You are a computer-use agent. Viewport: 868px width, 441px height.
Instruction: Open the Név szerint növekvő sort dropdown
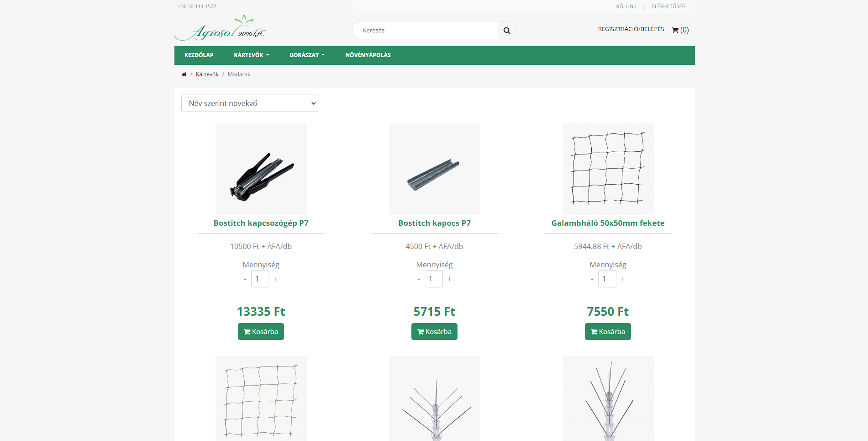point(250,103)
